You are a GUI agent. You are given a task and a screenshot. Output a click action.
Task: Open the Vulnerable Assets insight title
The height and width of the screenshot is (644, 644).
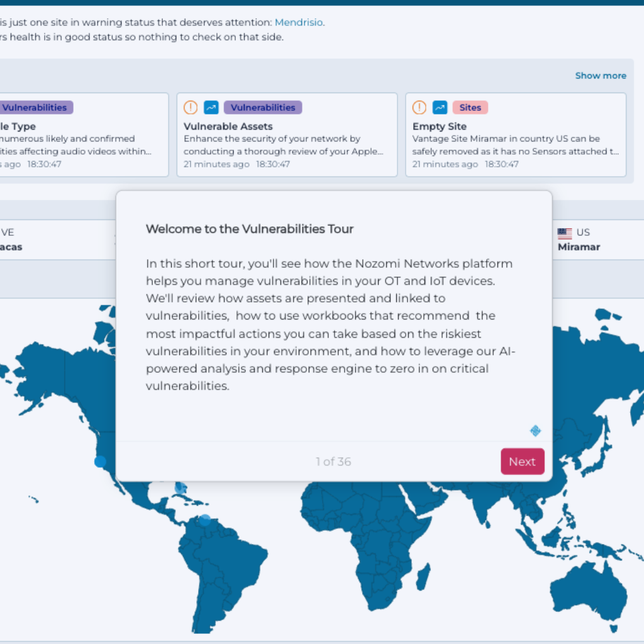click(x=228, y=126)
